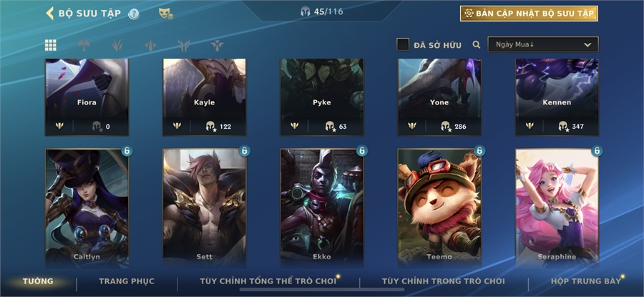Image resolution: width=644 pixels, height=297 pixels.
Task: Click the search magnifier icon
Action: [x=476, y=45]
